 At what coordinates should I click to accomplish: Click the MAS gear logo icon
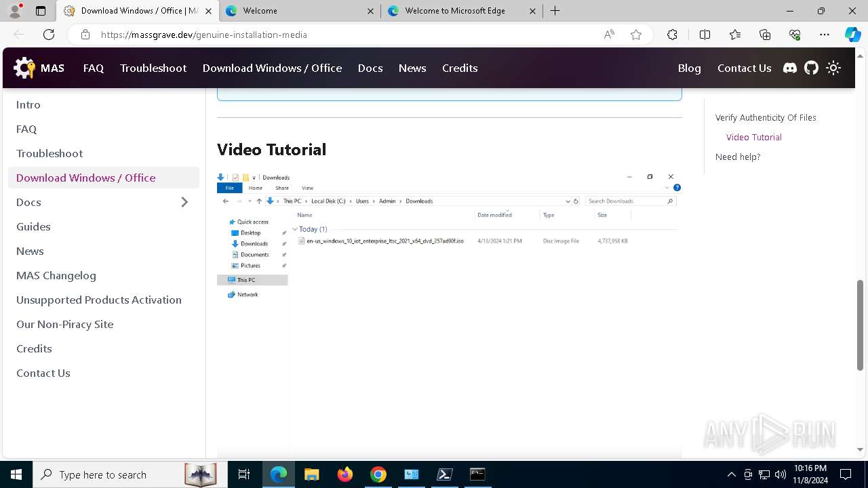coord(24,68)
